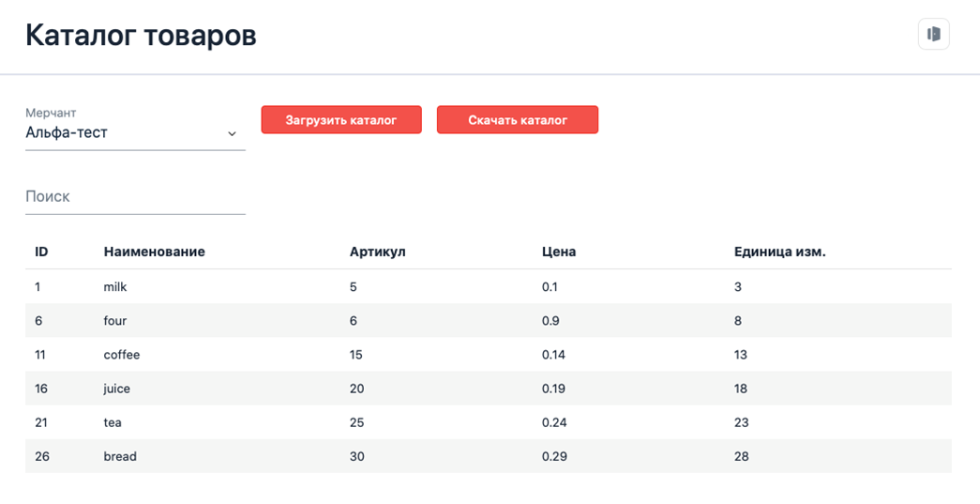Select the milk product row
This screenshot has width=980, height=504.
[489, 287]
